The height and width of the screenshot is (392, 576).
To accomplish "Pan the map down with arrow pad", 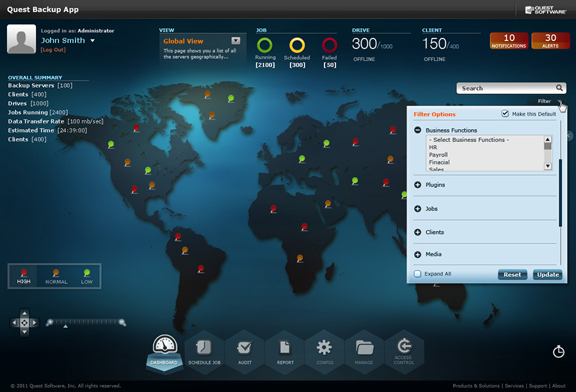I will (24, 332).
